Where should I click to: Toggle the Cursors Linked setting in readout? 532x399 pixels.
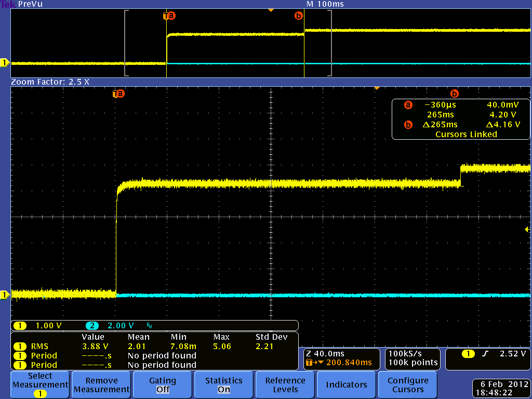pyautogui.click(x=466, y=134)
